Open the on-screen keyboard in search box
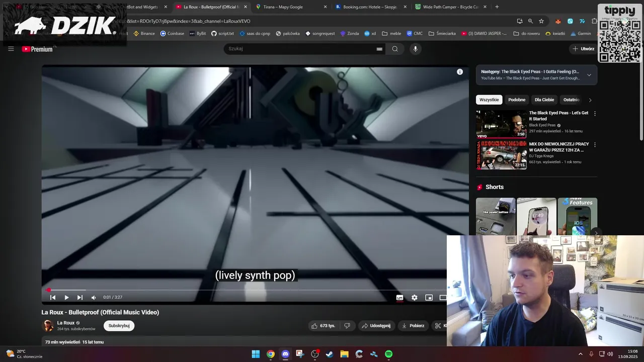This screenshot has width=644, height=362. click(379, 49)
